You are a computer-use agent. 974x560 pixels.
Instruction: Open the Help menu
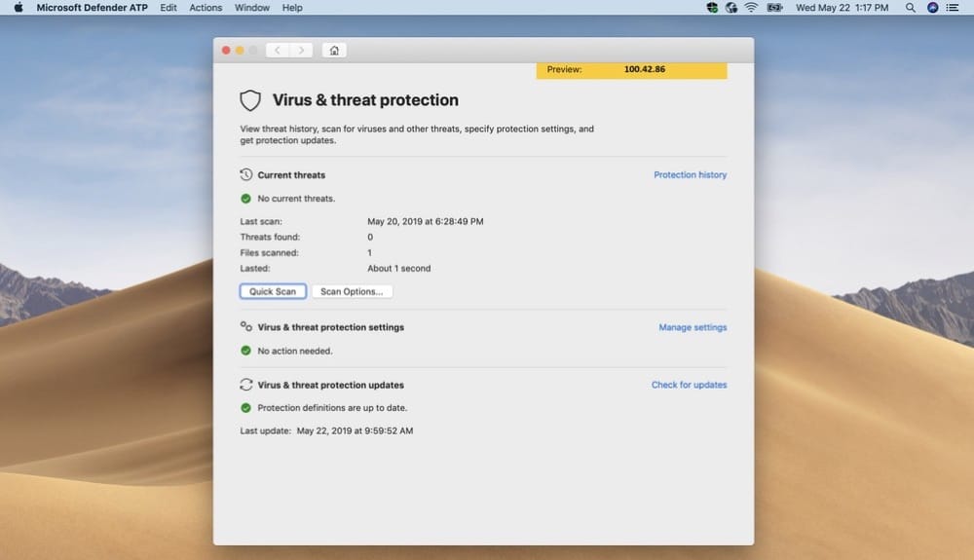pos(292,8)
